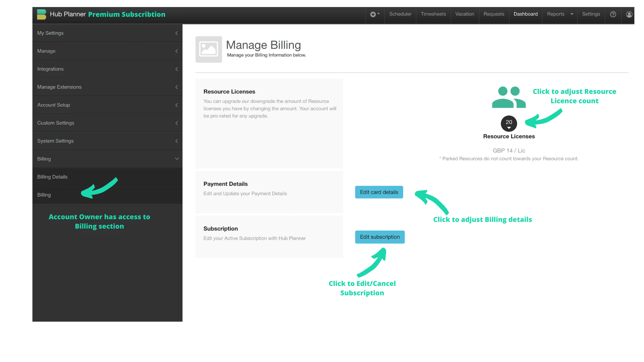Expand the Integrations section
The height and width of the screenshot is (362, 644).
point(107,69)
